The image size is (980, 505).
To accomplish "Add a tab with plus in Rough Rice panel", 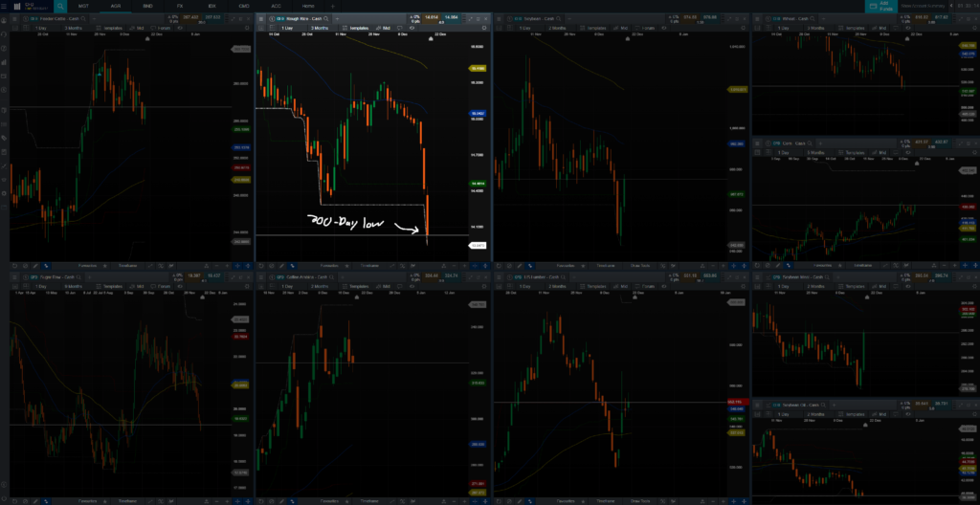I will coord(337,19).
